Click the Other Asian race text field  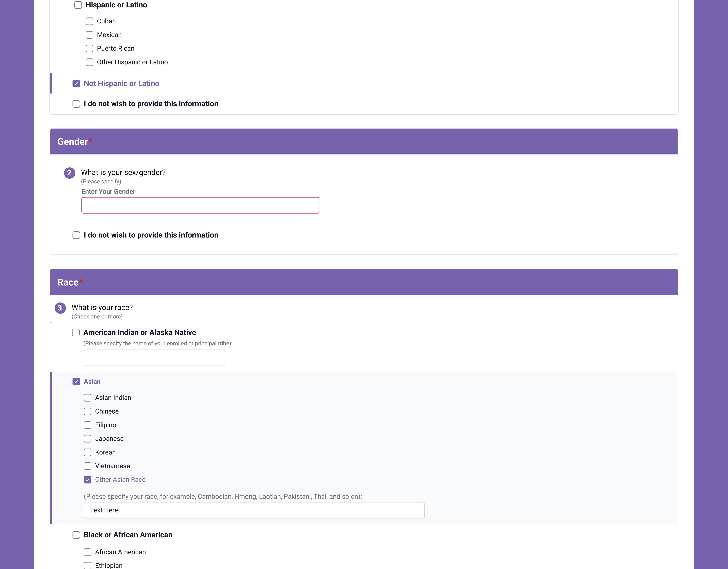click(254, 510)
